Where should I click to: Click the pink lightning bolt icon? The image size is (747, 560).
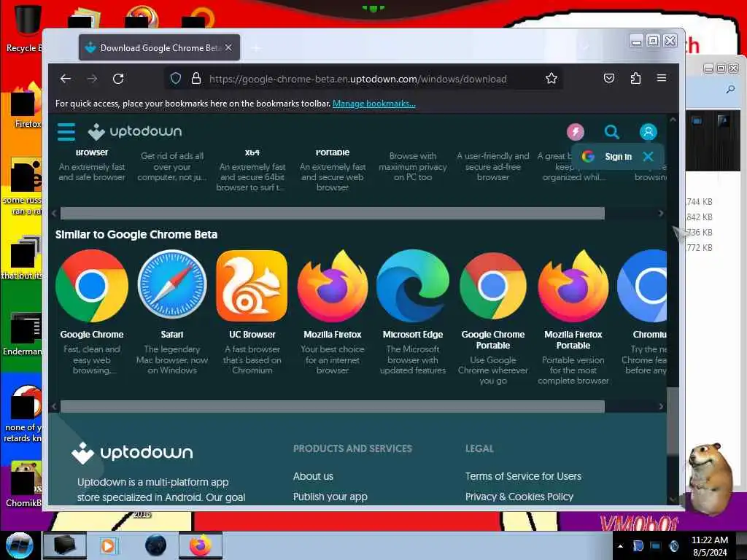click(x=576, y=131)
